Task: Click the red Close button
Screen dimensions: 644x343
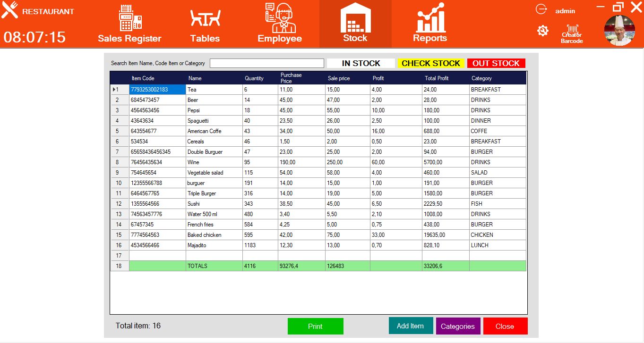Action: (505, 326)
